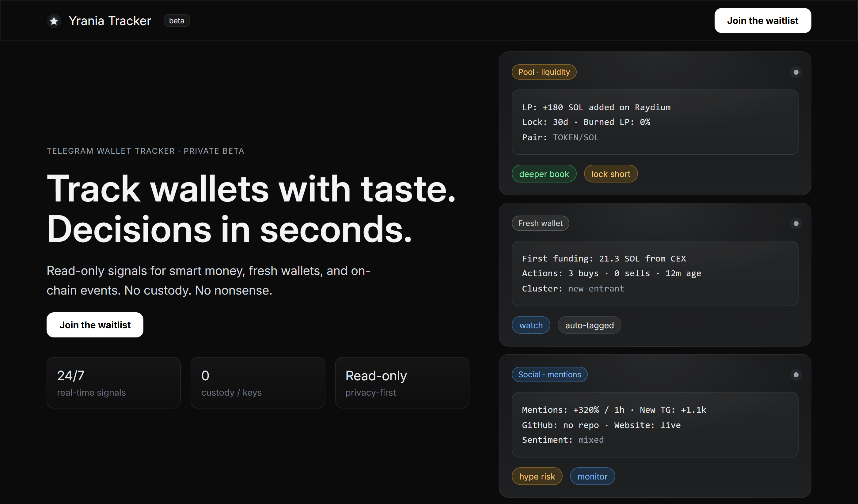Image resolution: width=858 pixels, height=504 pixels.
Task: Click the auto-tagged chip
Action: tap(589, 325)
